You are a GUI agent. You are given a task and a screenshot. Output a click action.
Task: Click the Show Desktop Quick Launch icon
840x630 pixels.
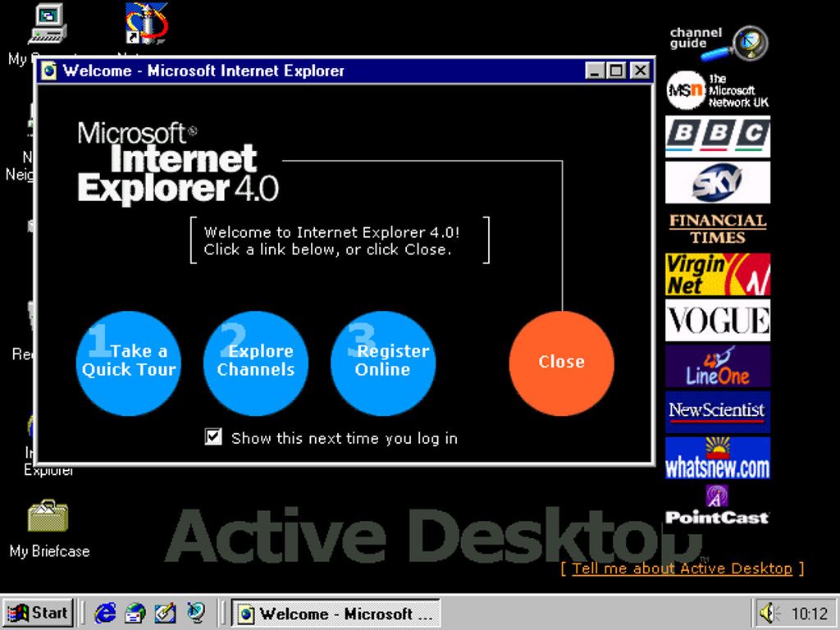pyautogui.click(x=165, y=612)
